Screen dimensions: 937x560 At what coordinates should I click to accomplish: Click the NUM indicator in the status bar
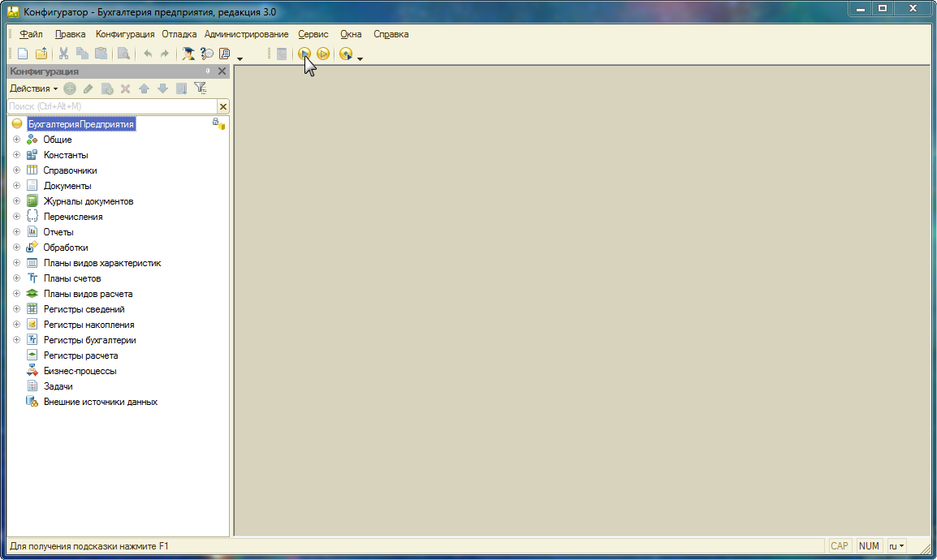tap(868, 545)
